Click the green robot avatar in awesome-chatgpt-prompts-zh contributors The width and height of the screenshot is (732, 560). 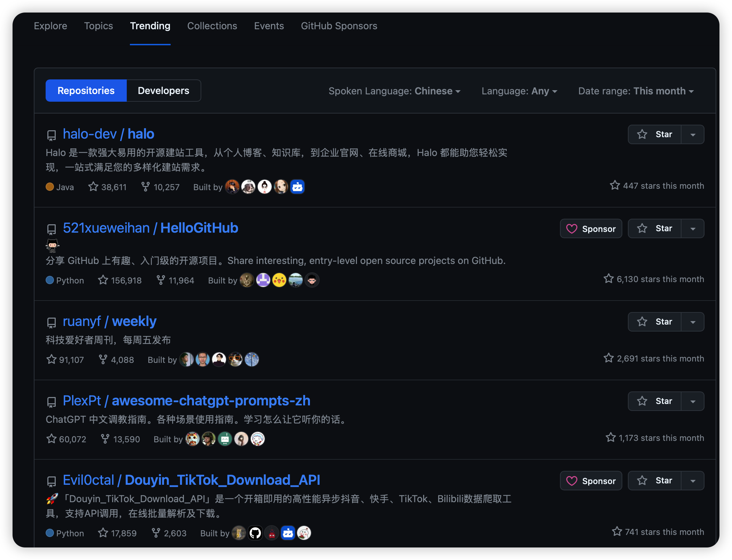click(x=225, y=439)
